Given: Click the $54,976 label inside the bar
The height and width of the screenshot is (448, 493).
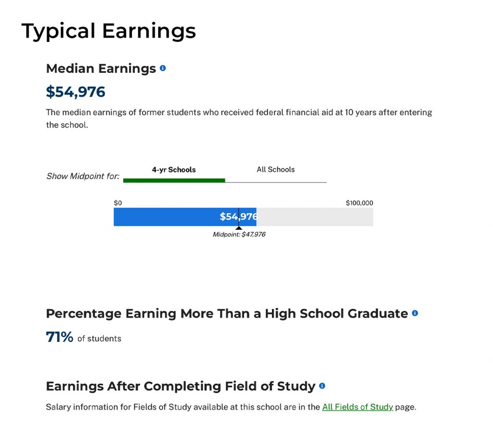Looking at the screenshot, I should click(238, 217).
